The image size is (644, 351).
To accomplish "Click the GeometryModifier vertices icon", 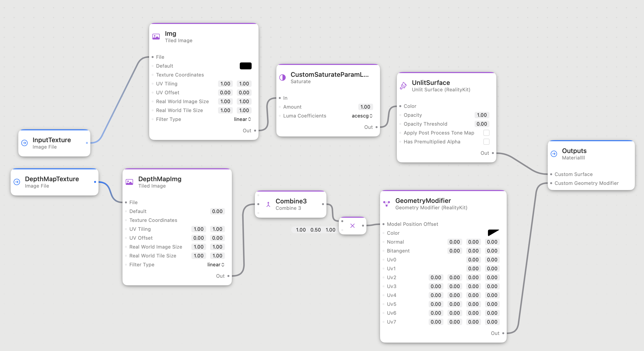I will click(x=386, y=204).
